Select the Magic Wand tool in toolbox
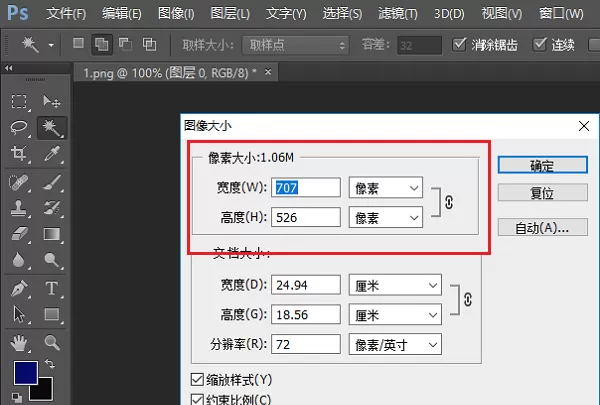 click(52, 128)
